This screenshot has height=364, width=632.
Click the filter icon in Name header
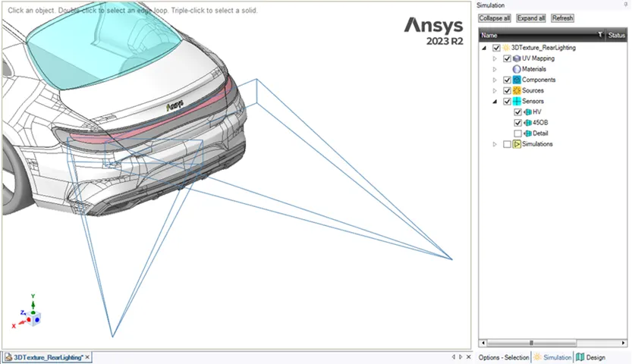click(600, 35)
